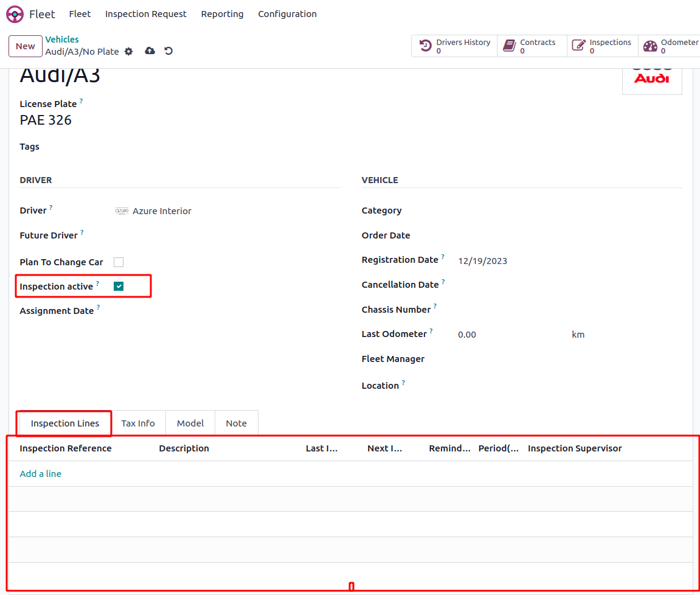Save record with cloud upload icon
Image resolution: width=700 pixels, height=595 pixels.
[x=150, y=51]
